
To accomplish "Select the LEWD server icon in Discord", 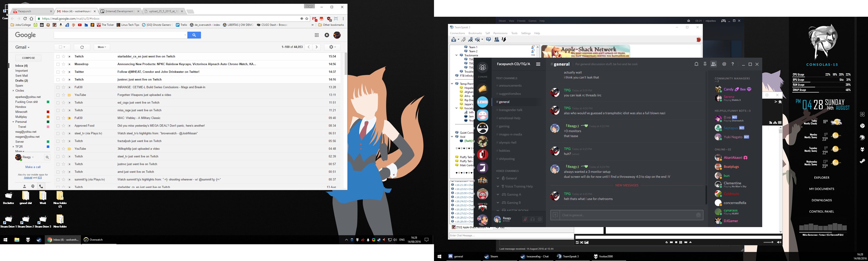I will point(483,102).
